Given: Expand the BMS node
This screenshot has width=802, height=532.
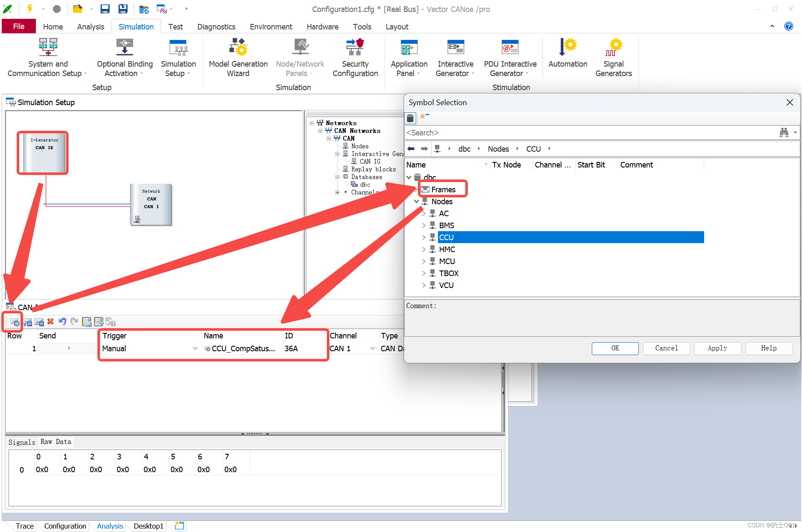Looking at the screenshot, I should coord(424,225).
